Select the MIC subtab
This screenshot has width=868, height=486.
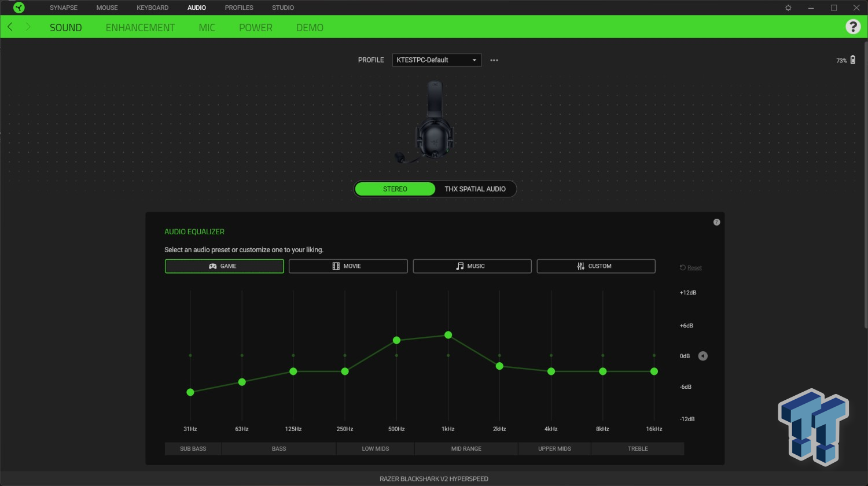coord(207,27)
